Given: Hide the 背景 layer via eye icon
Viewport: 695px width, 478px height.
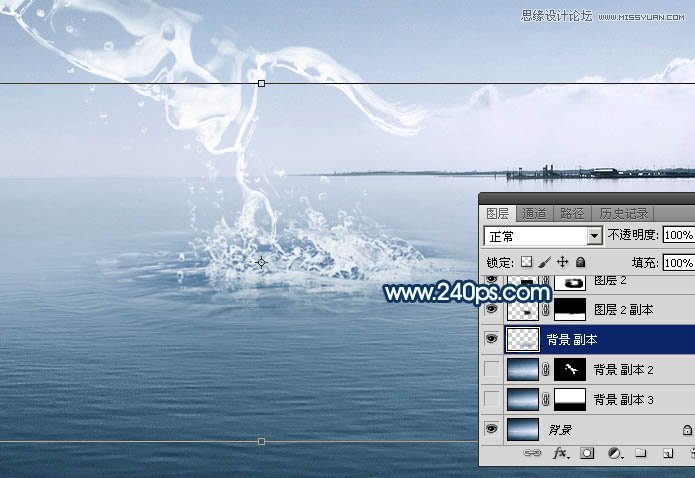Looking at the screenshot, I should [x=491, y=430].
